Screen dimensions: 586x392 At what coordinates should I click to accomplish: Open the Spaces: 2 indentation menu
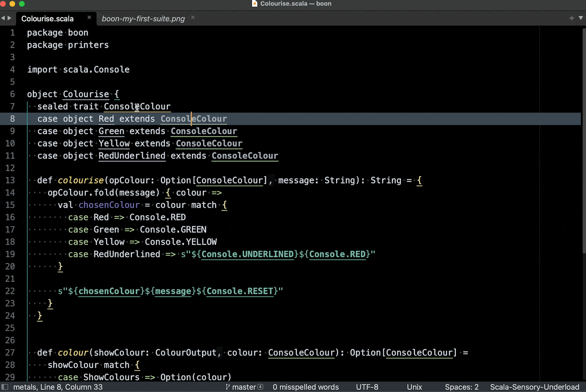point(462,387)
